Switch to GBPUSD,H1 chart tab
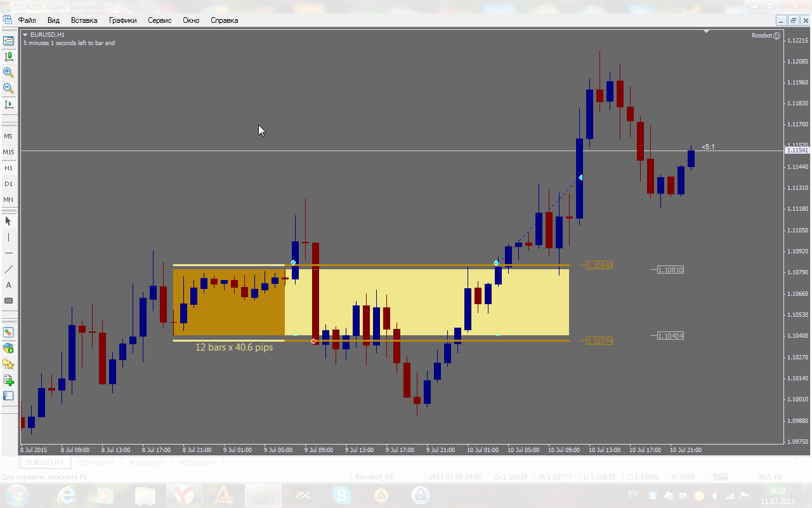812x508 pixels. (x=96, y=462)
